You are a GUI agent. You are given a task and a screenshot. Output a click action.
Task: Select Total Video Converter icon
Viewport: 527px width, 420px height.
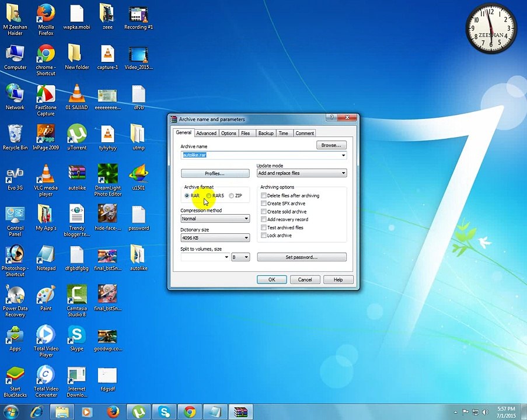[x=46, y=381]
